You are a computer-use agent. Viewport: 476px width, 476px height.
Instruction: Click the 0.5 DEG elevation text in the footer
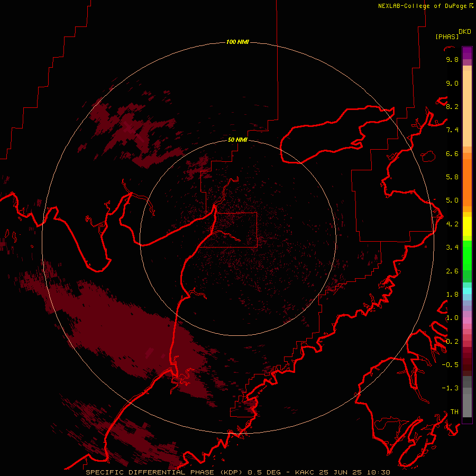266,472
